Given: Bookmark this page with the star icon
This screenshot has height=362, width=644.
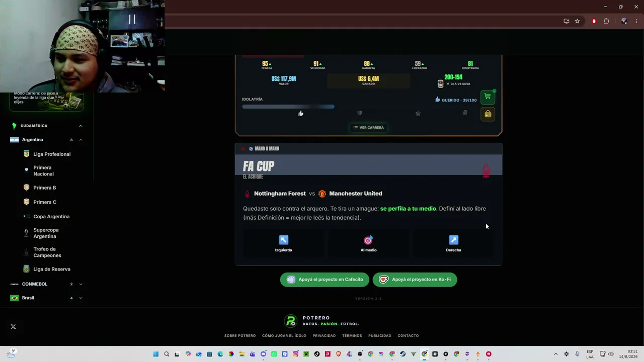Looking at the screenshot, I should 577,21.
